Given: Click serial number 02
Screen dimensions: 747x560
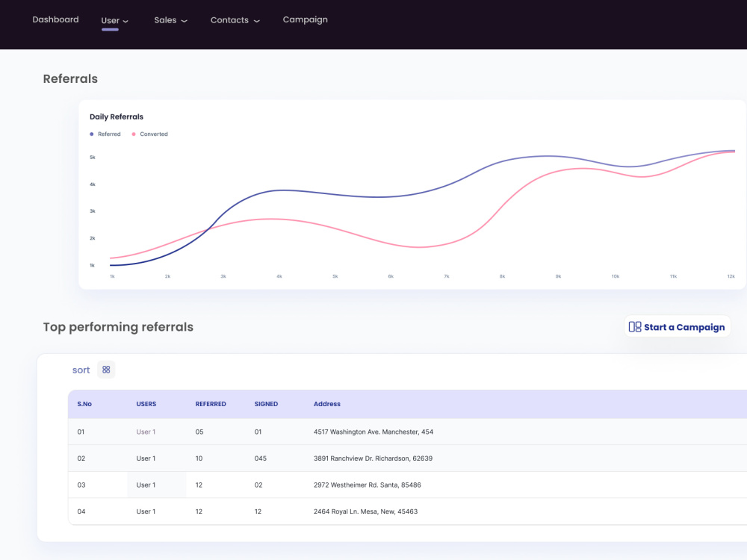Looking at the screenshot, I should 81,458.
